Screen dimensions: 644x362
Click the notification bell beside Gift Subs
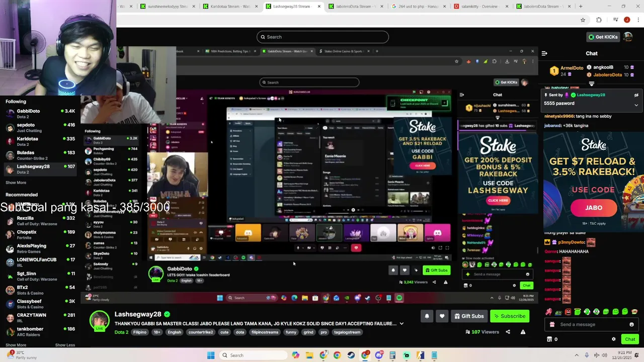click(x=427, y=316)
